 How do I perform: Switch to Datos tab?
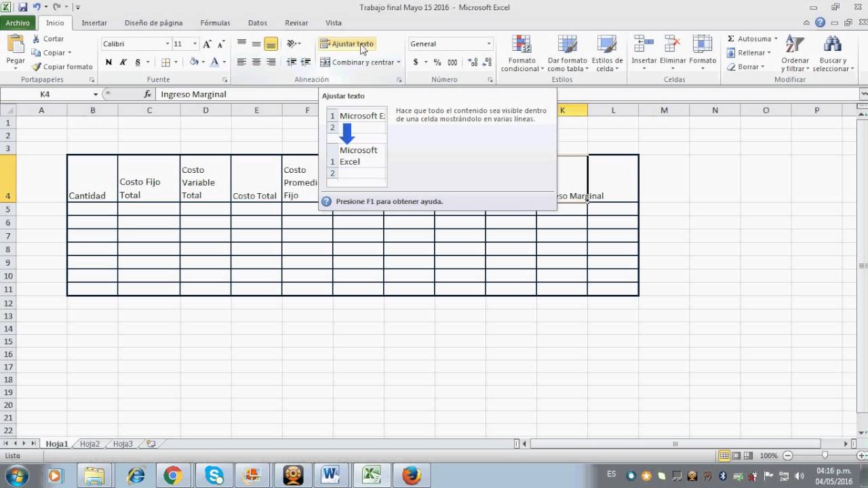(x=258, y=23)
